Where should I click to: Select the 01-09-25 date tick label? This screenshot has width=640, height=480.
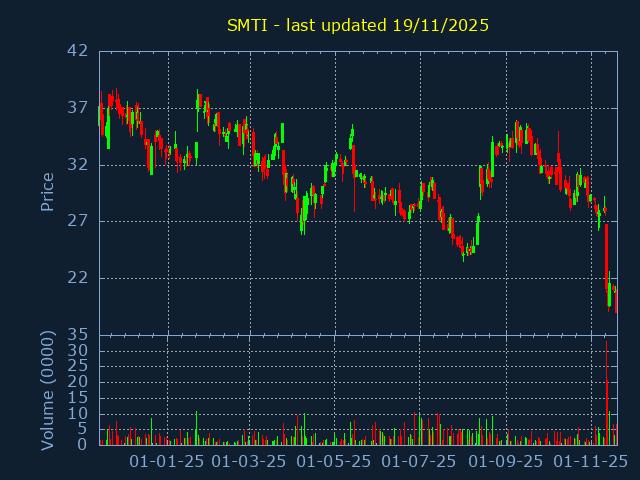click(506, 461)
